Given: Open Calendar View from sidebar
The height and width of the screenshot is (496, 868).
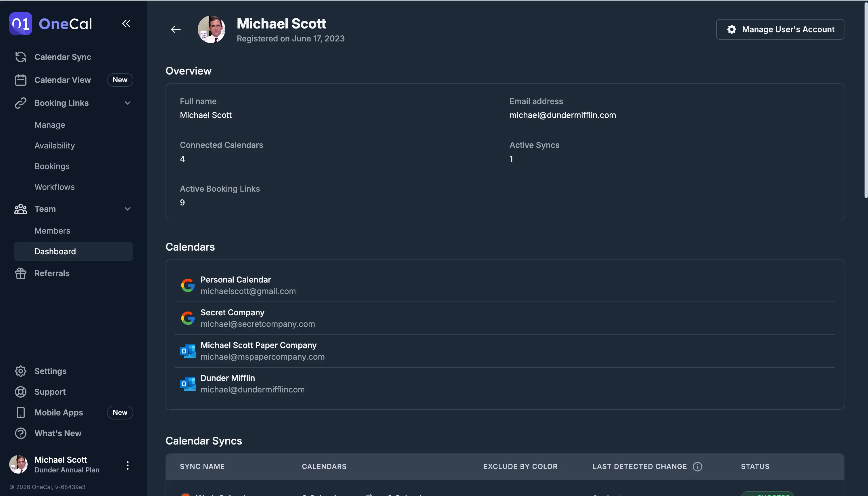Looking at the screenshot, I should pos(63,80).
